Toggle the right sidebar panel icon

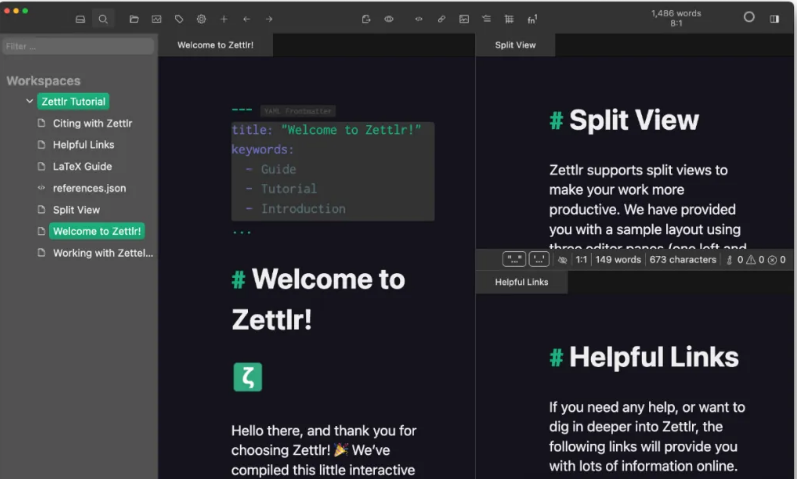pyautogui.click(x=774, y=18)
